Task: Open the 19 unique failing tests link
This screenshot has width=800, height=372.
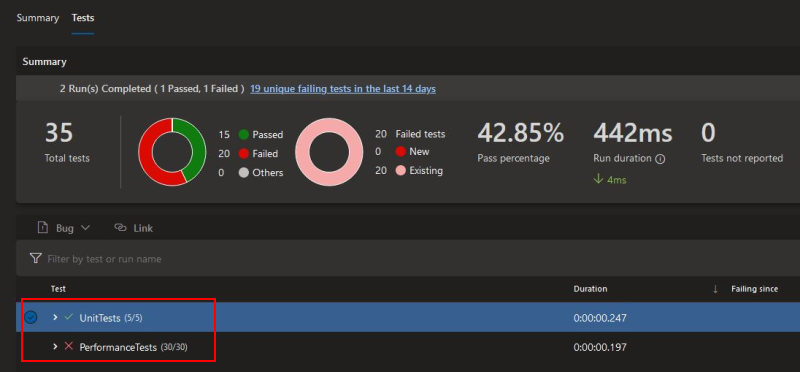Action: pyautogui.click(x=343, y=89)
